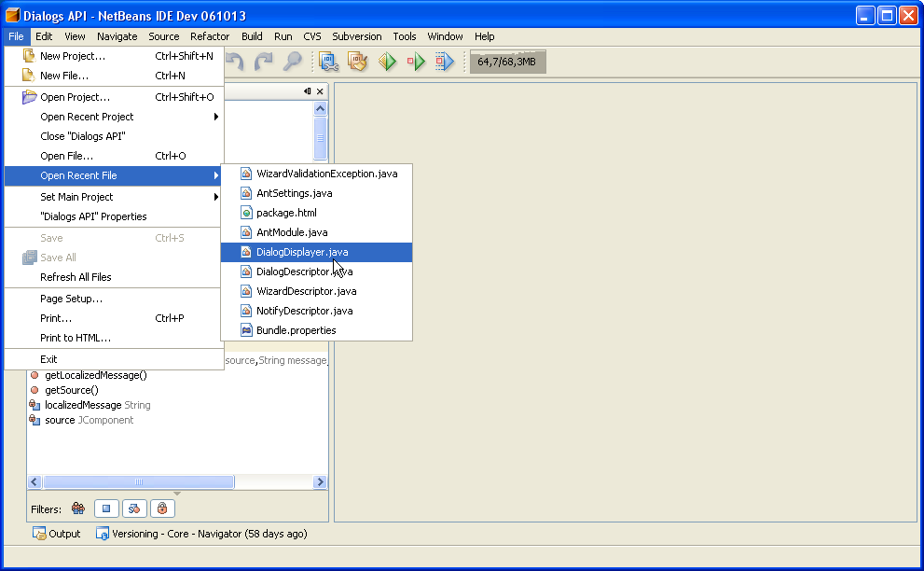Click the Debug Main Project toolbar icon

pyautogui.click(x=416, y=62)
